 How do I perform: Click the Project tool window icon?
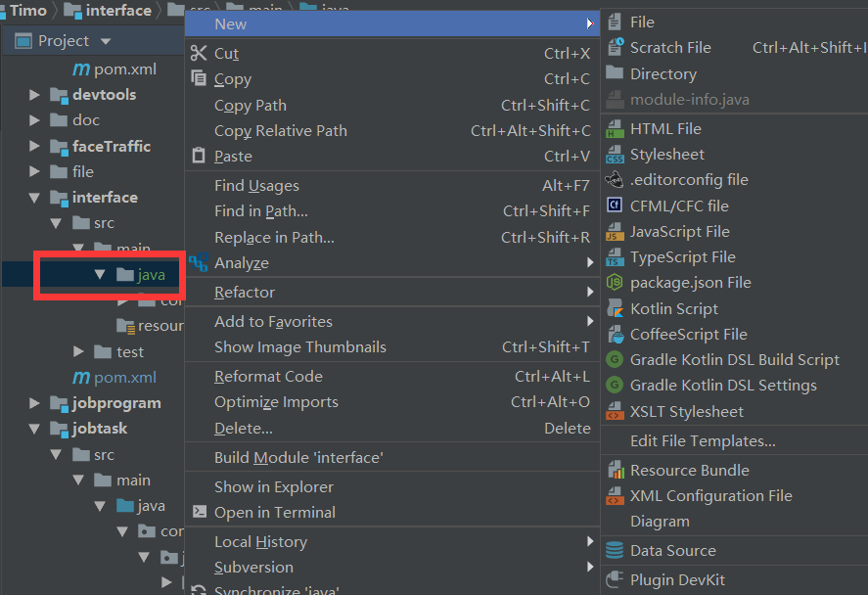coord(23,41)
